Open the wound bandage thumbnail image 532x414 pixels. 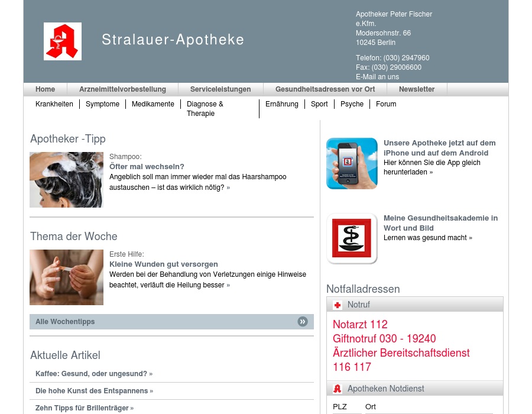tap(66, 277)
